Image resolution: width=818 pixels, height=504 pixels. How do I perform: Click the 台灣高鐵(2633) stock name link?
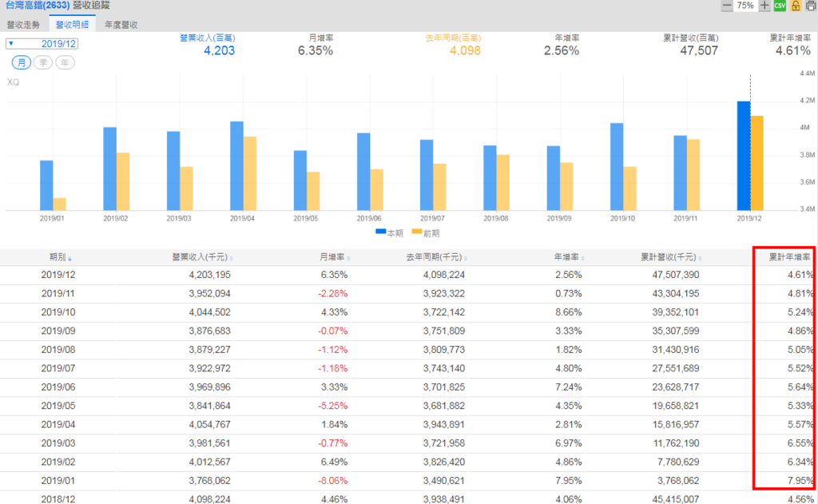coord(38,6)
